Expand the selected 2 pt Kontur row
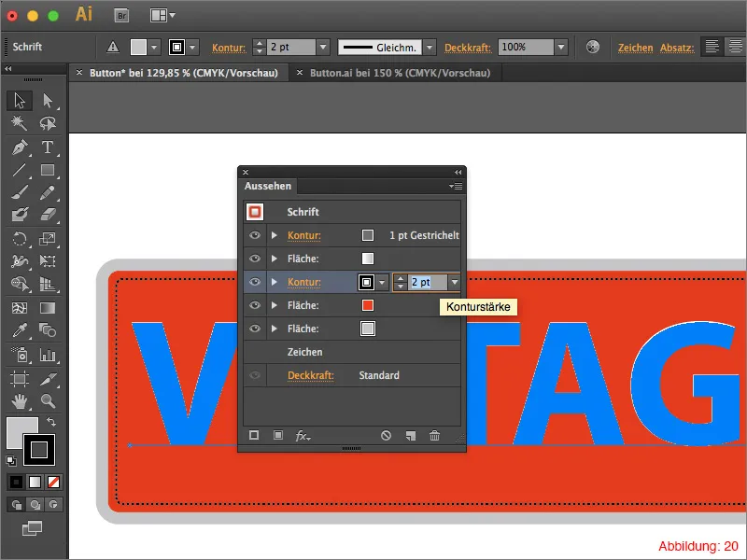This screenshot has height=560, width=747. (274, 282)
